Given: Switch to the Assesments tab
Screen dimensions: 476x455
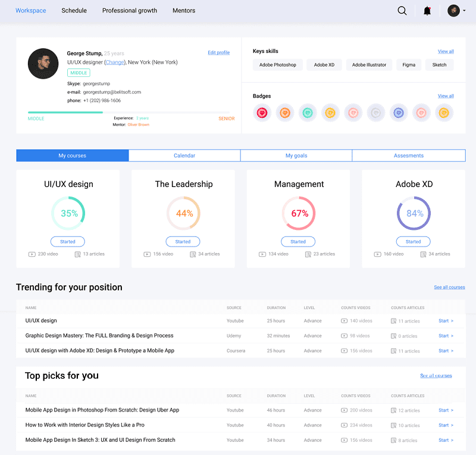Looking at the screenshot, I should (x=409, y=155).
